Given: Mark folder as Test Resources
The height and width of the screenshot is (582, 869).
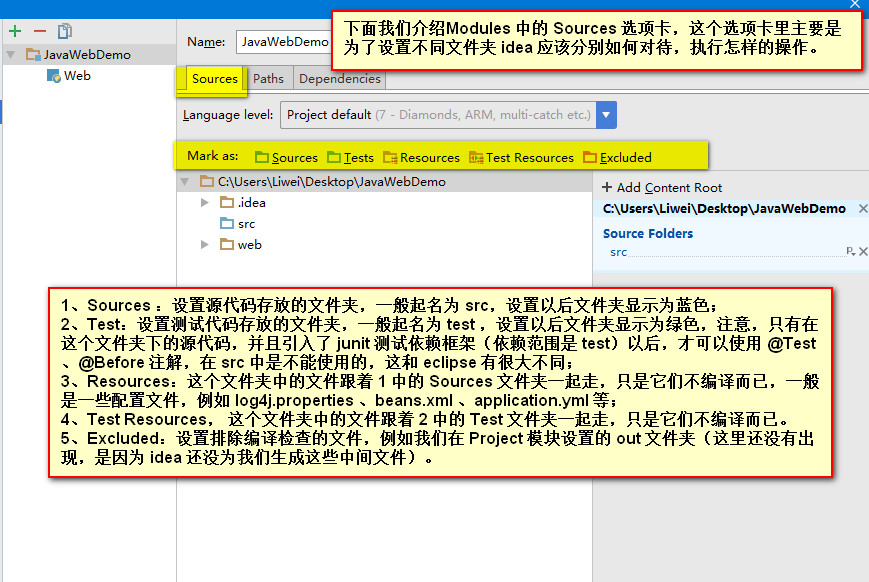Looking at the screenshot, I should 522,157.
